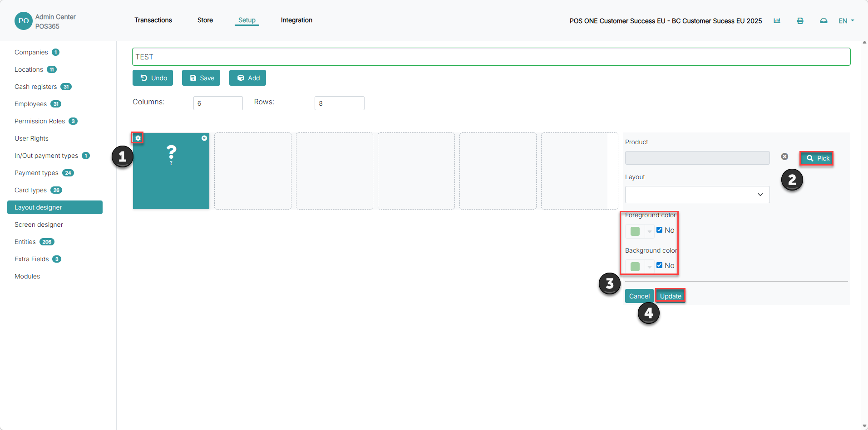Screen dimensions: 868x430
Task: Select the teal question mark tile
Action: 171,171
